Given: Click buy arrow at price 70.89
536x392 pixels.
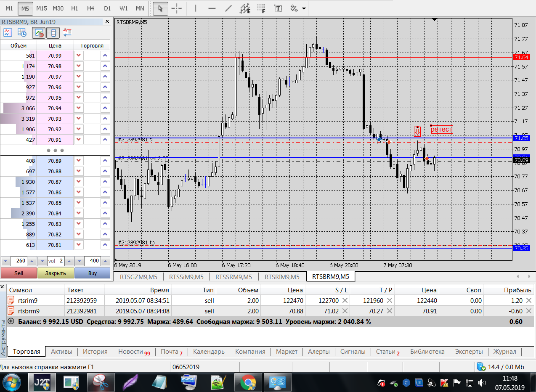Looking at the screenshot, I should coord(105,161).
